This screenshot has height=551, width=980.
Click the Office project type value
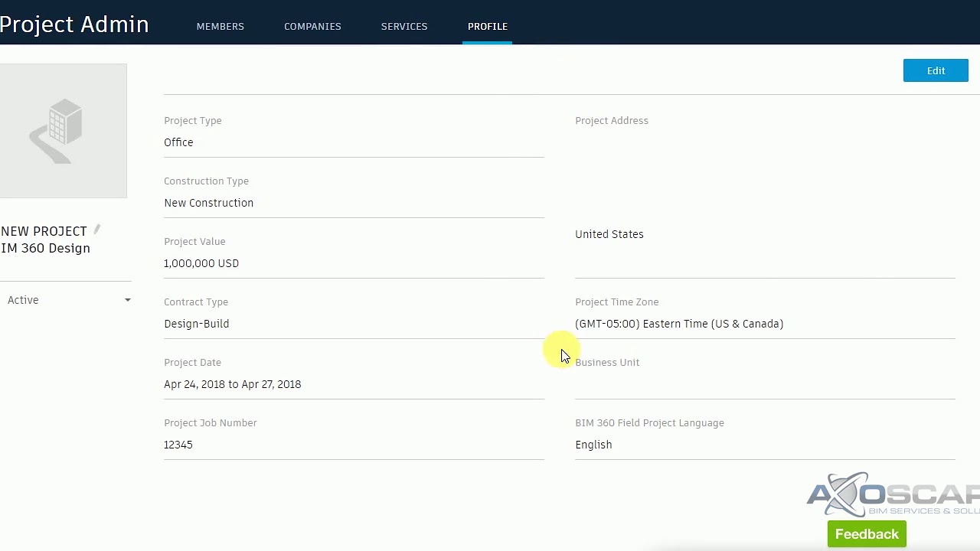coord(178,142)
